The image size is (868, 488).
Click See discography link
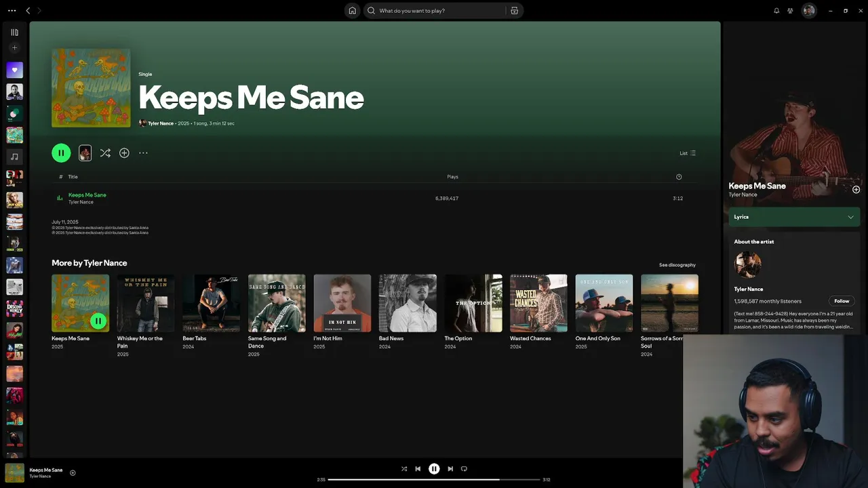pos(677,265)
